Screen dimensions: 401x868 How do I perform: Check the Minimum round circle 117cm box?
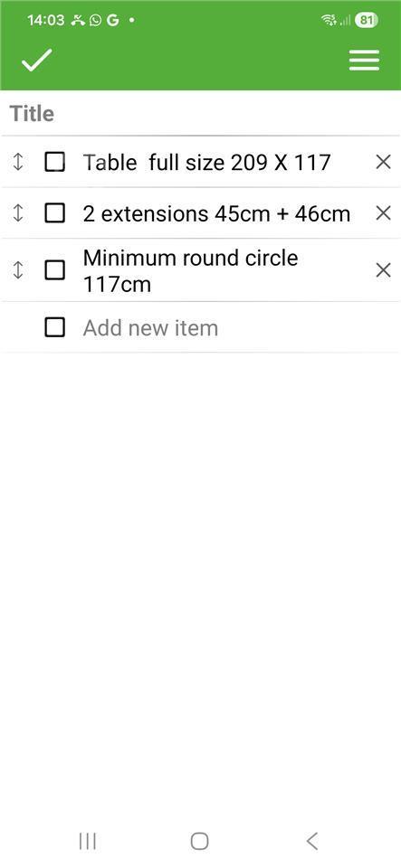(54, 270)
